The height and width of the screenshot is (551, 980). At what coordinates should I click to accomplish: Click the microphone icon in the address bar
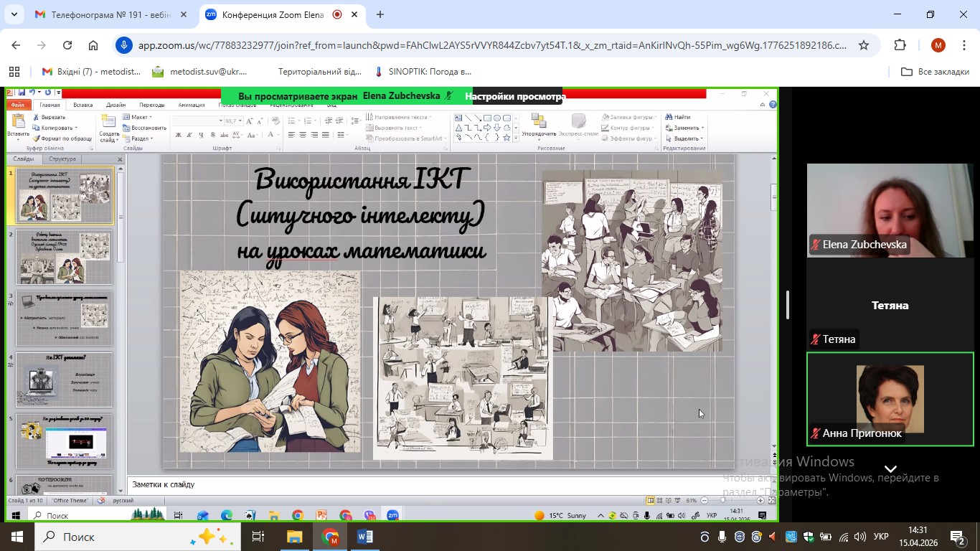[x=124, y=45]
